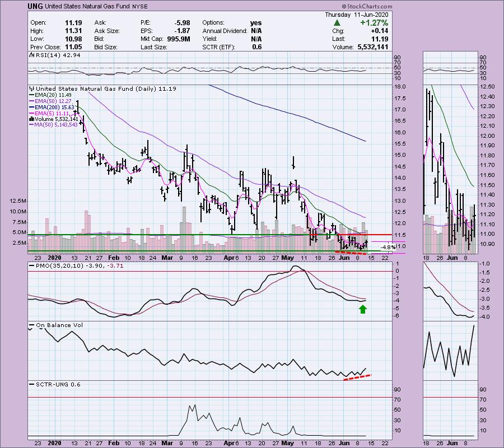Click the header Volume value 5,532,141
Screen dimensions: 504x448
(373, 47)
